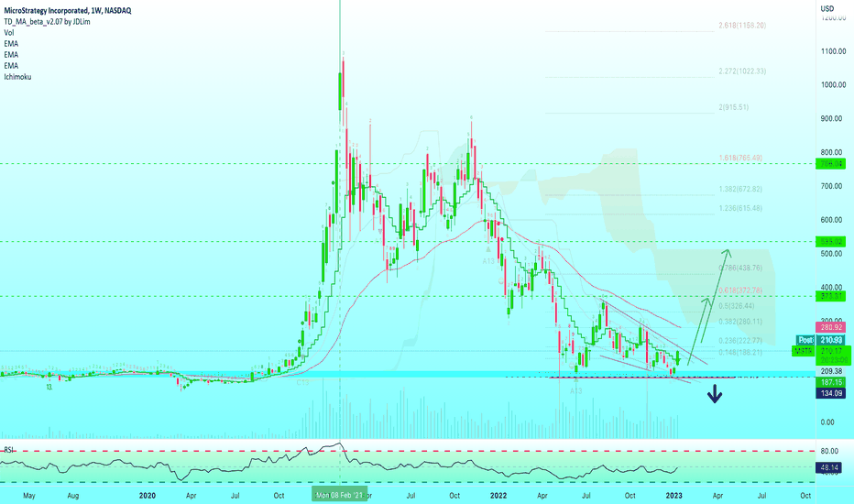
Task: Click the 0.382(280.11) Fibonacci level label
Action: tap(740, 322)
